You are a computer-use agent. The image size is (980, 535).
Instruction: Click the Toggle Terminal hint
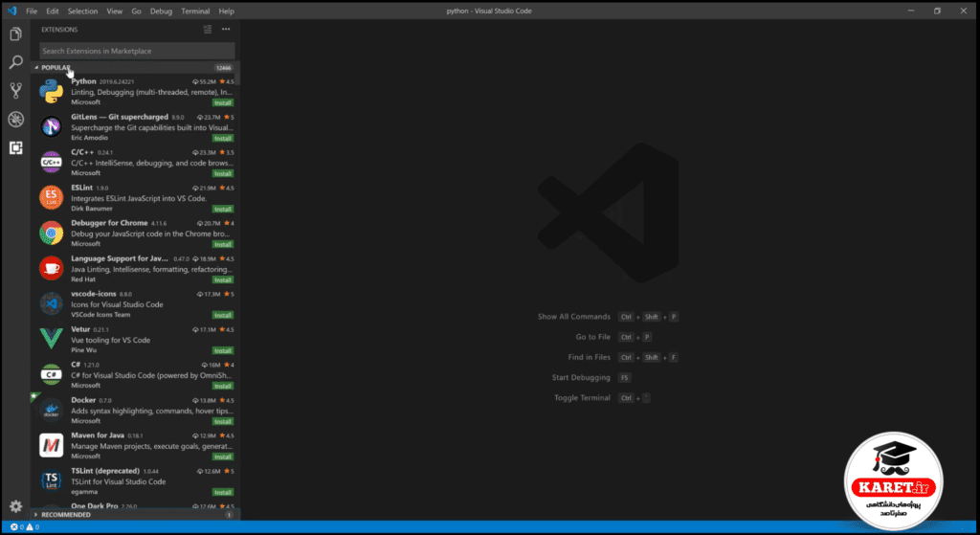583,398
